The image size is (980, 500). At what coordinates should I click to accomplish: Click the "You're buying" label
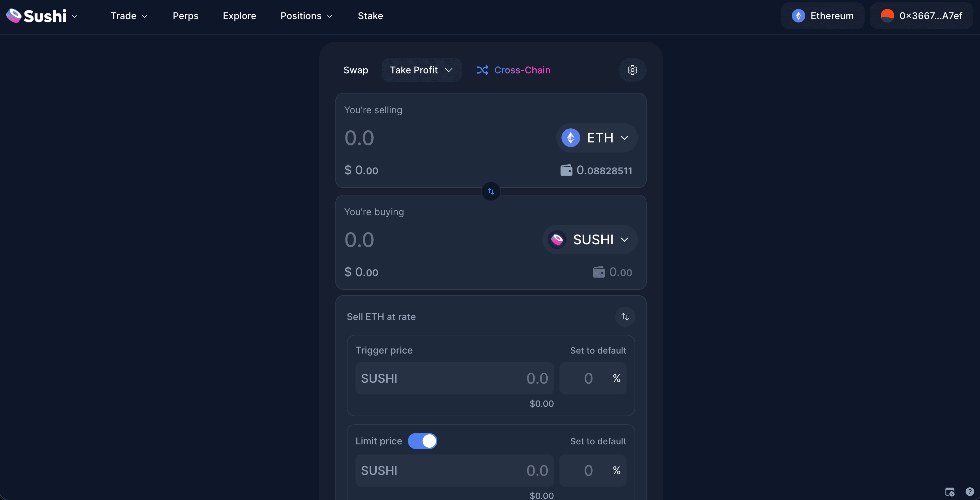click(x=374, y=212)
